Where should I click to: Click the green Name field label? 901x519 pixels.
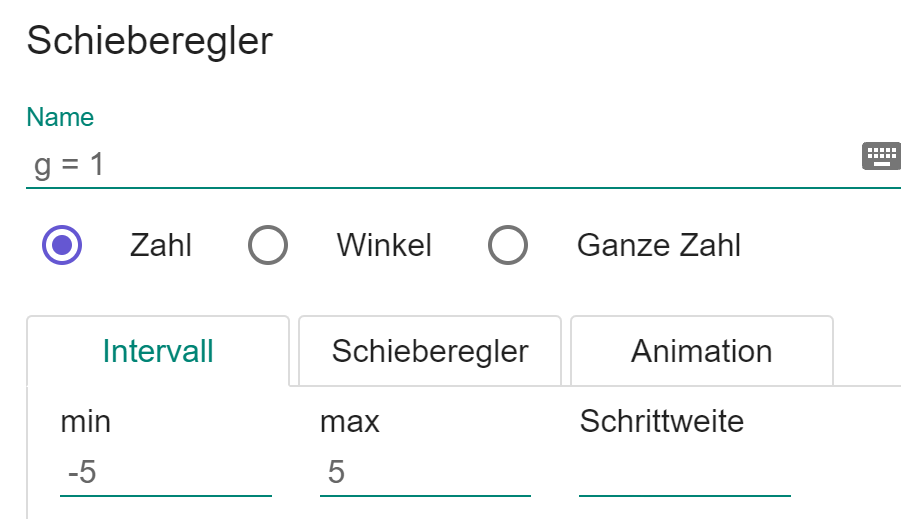tap(60, 117)
